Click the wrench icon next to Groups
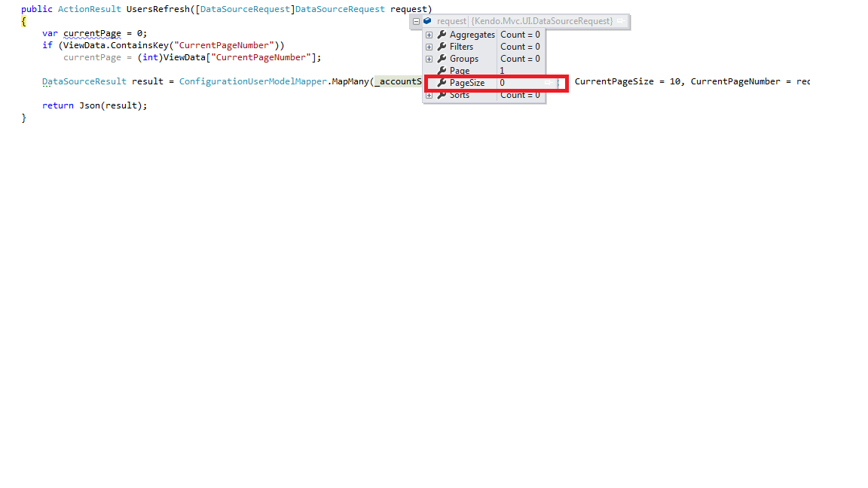The width and height of the screenshot is (868, 488). coord(442,59)
